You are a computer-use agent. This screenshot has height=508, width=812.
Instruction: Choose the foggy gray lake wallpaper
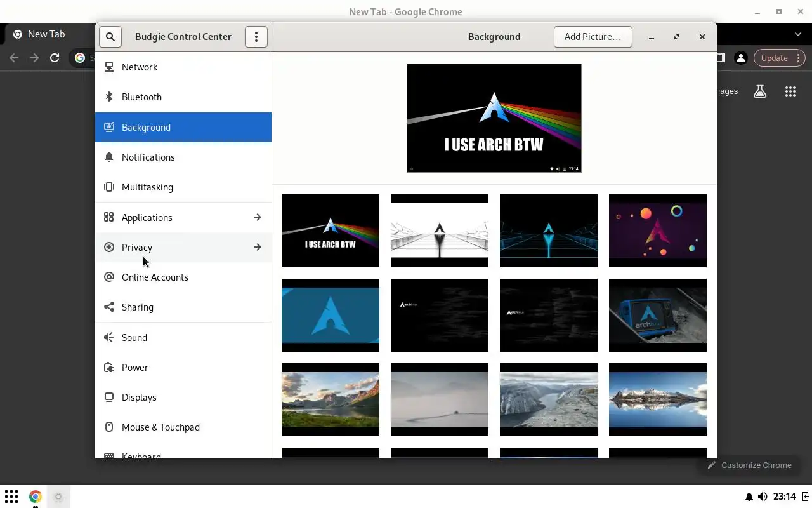(440, 399)
